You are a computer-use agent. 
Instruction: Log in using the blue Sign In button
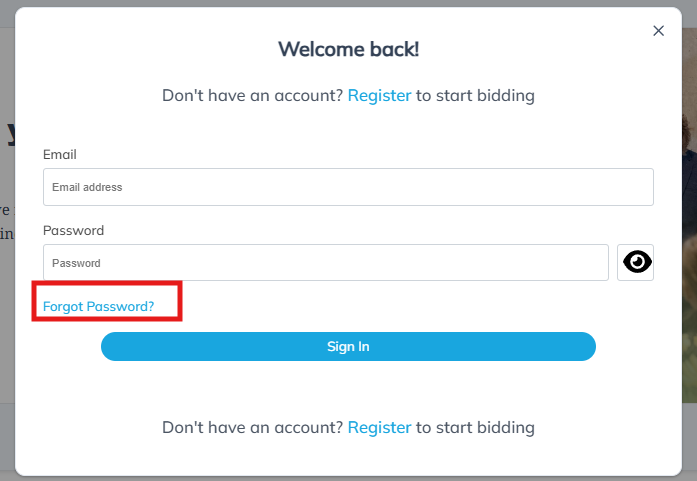point(348,346)
